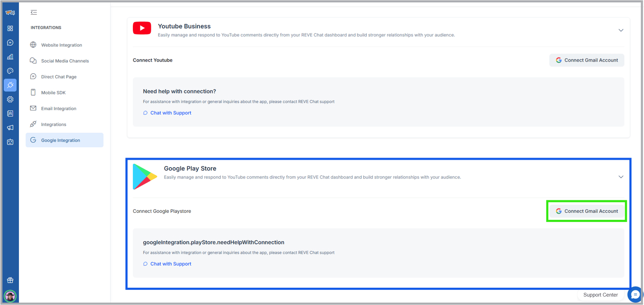Open the bar chart reports icon
The image size is (644, 305).
coord(10,57)
